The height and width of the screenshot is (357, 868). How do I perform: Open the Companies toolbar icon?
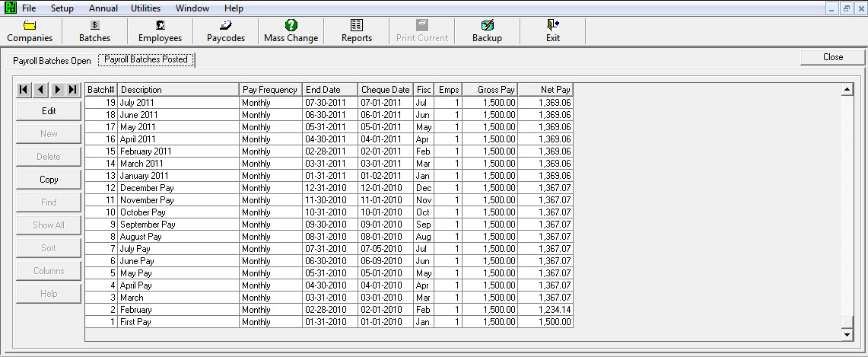tap(30, 31)
